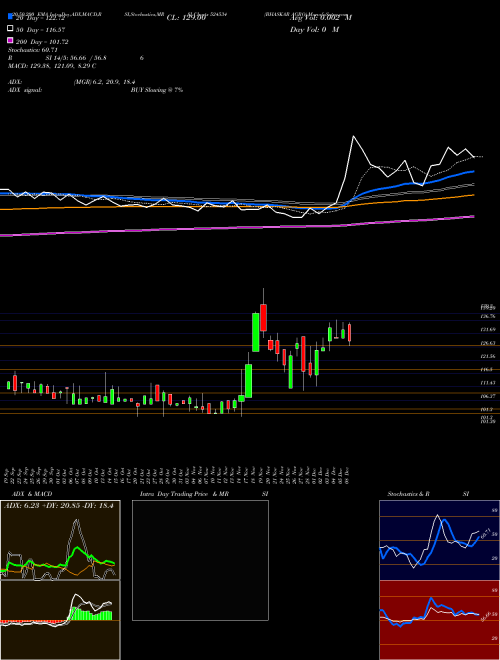
Task: Click the 'Stochastics: 69.71' reading
Action: (x=33, y=50)
